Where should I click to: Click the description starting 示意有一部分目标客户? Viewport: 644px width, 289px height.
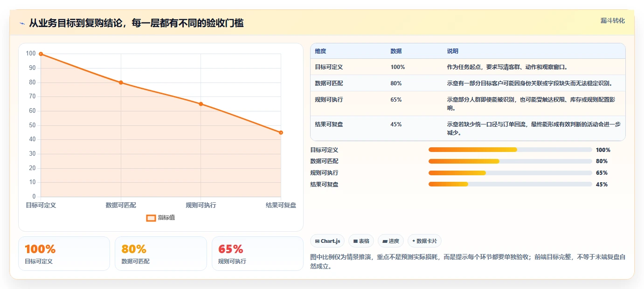coord(529,83)
